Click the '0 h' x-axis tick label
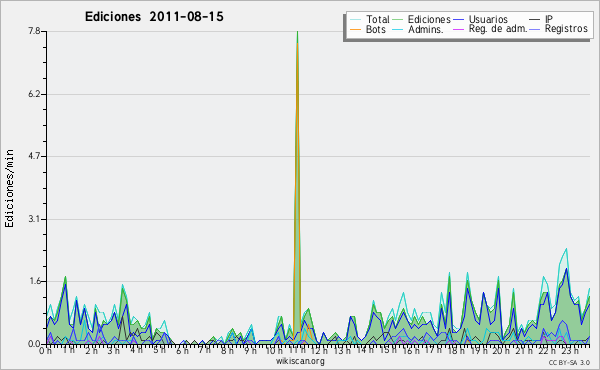Viewport: 600px width, 370px height. tap(45, 351)
